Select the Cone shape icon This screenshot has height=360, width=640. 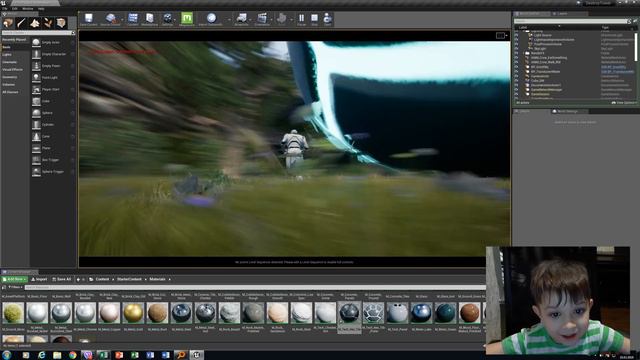(x=36, y=136)
